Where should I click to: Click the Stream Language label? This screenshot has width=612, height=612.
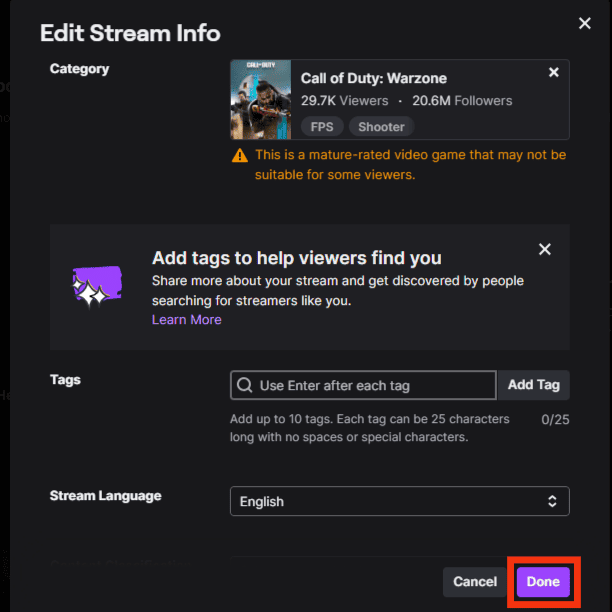(x=105, y=496)
